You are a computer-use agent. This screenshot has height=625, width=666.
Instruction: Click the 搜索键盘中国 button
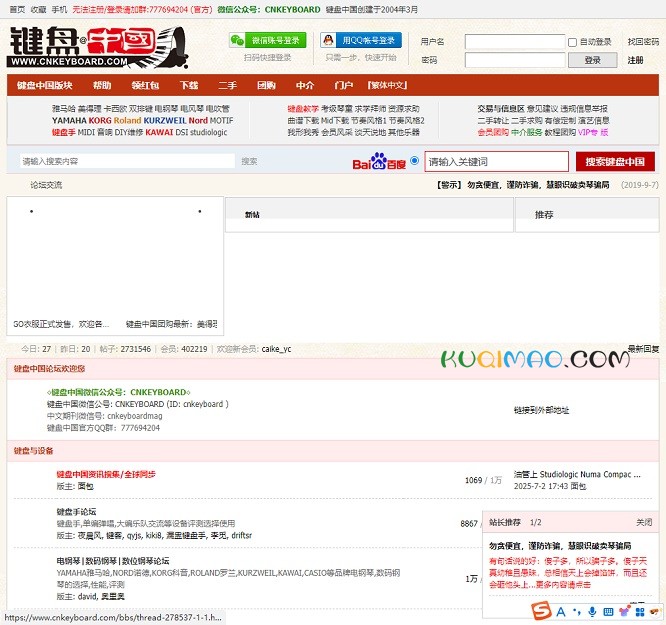615,161
